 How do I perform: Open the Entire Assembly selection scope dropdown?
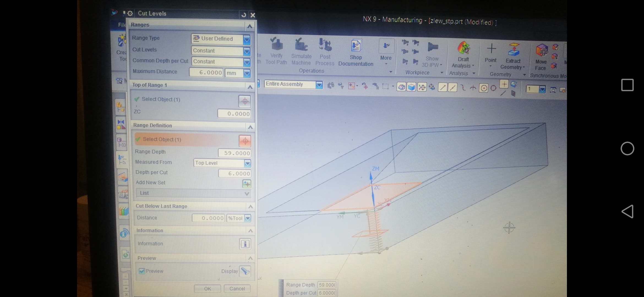click(x=319, y=85)
